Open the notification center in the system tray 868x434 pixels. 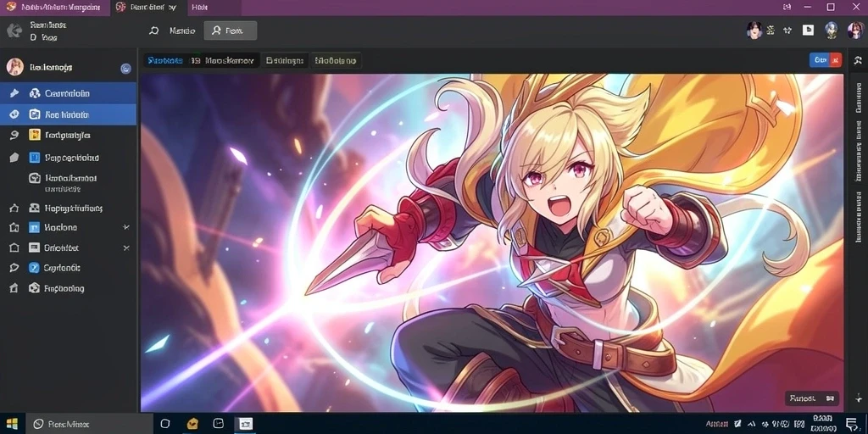click(853, 425)
